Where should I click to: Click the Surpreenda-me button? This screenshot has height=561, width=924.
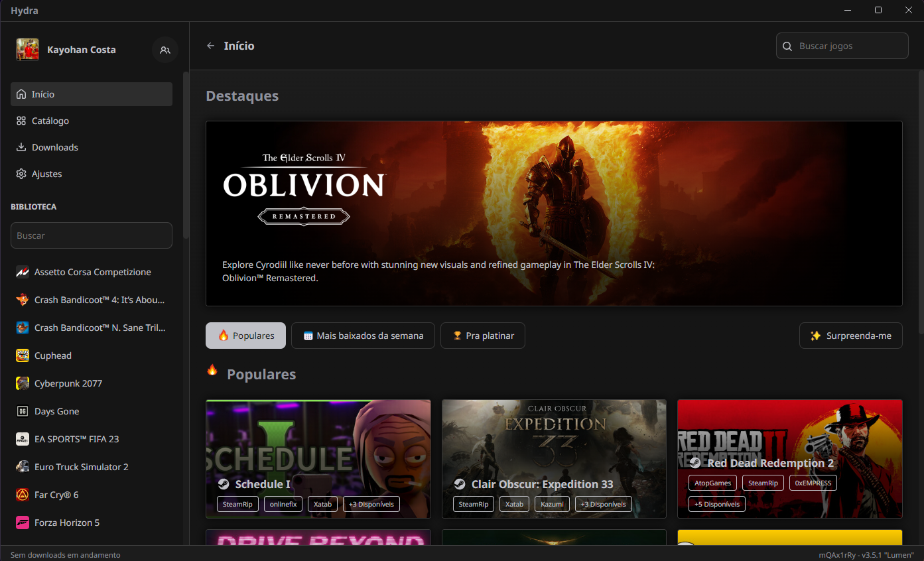point(851,336)
